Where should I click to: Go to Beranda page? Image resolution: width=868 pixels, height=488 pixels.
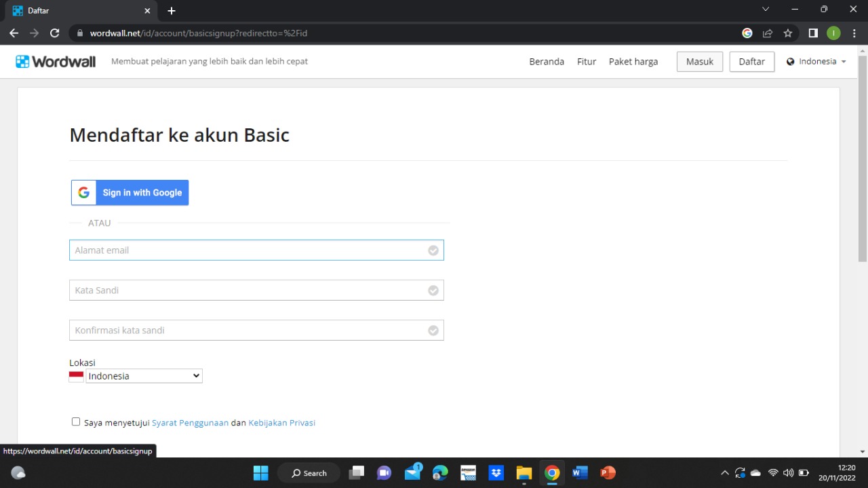547,61
